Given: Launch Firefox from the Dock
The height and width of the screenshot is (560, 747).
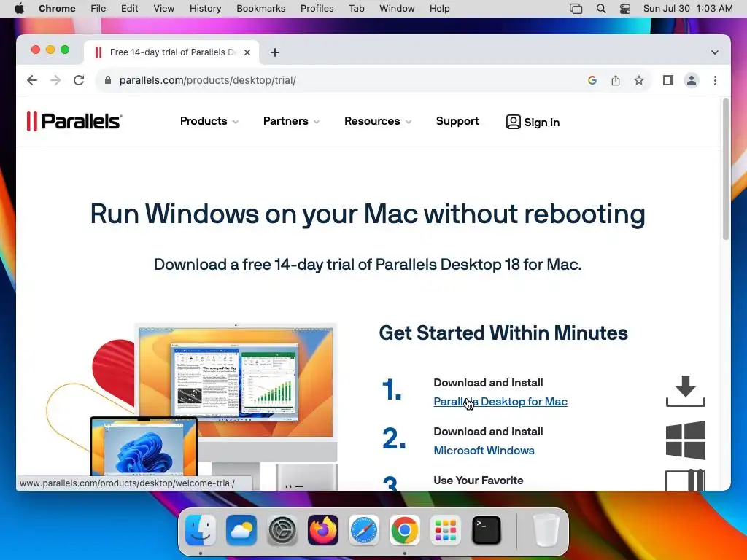Looking at the screenshot, I should coord(323,529).
